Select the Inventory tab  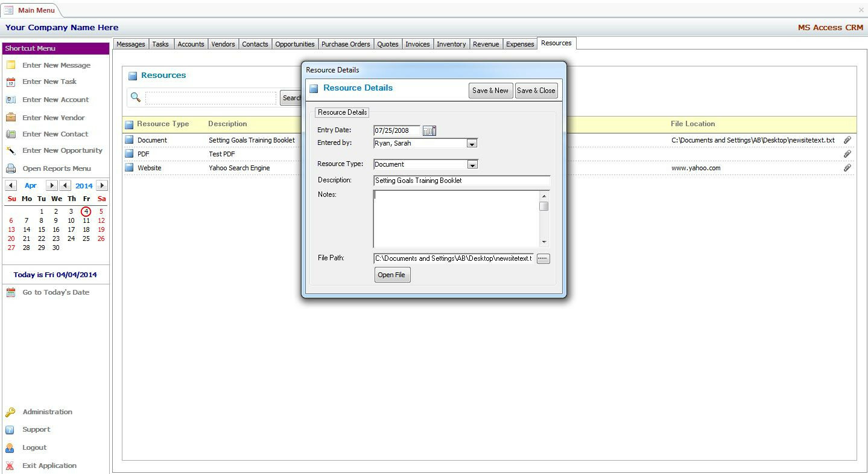(451, 44)
